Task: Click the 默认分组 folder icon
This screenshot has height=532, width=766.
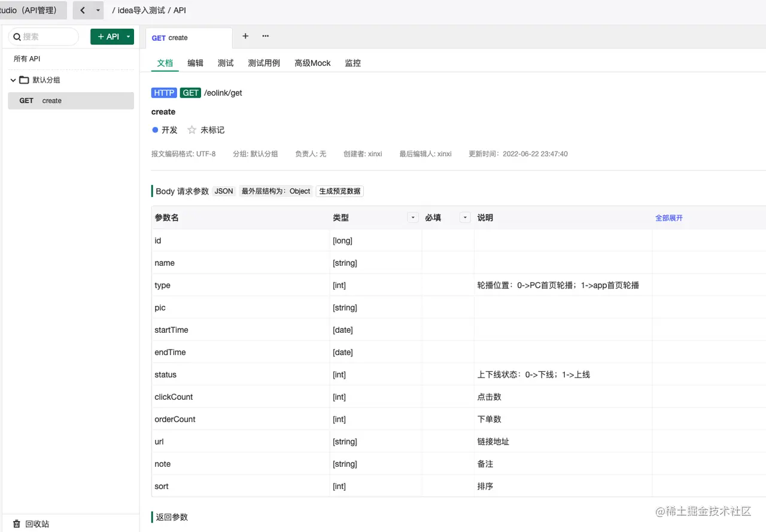Action: point(24,80)
